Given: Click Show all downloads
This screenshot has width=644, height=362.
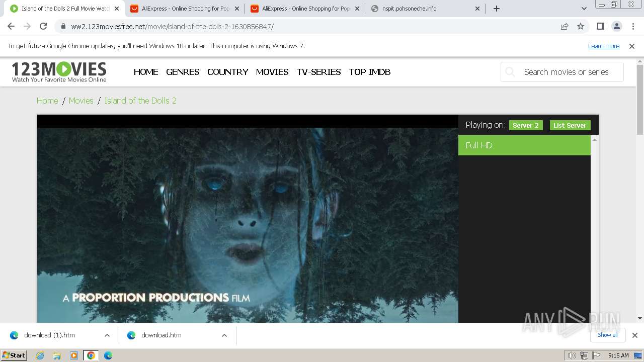Looking at the screenshot, I should click(x=608, y=335).
